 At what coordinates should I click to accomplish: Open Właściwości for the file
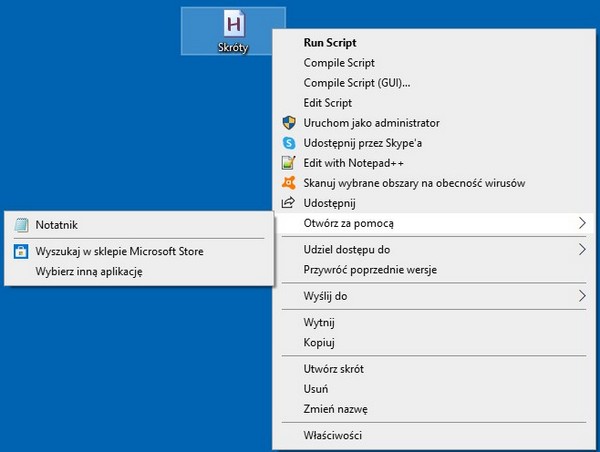(x=332, y=435)
